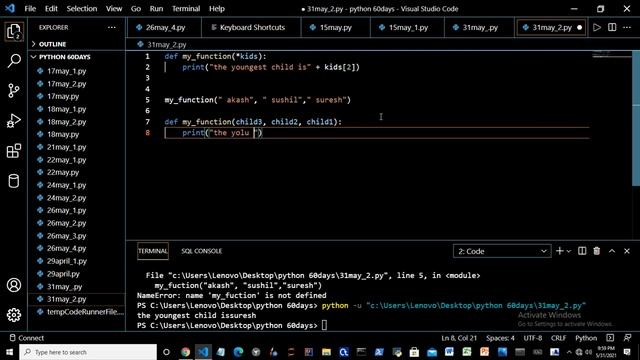This screenshot has width=640, height=360.
Task: Open the Run menu
Action: (x=156, y=9)
